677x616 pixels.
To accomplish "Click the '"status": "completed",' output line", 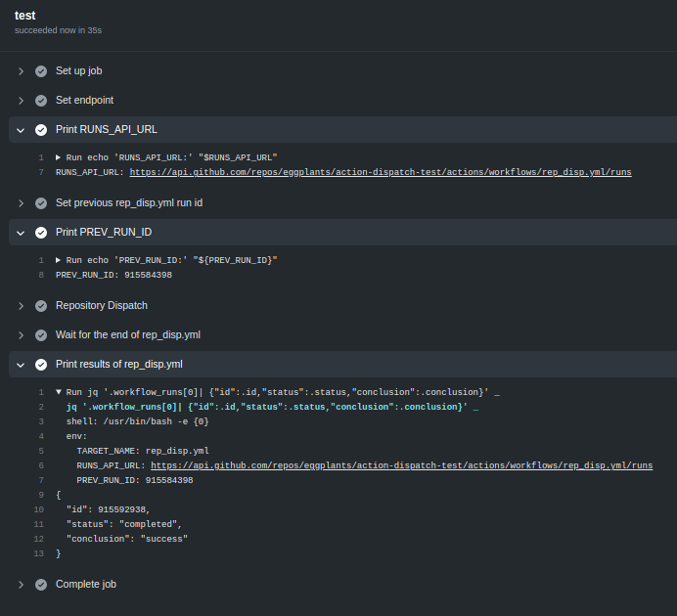I will 124,524.
